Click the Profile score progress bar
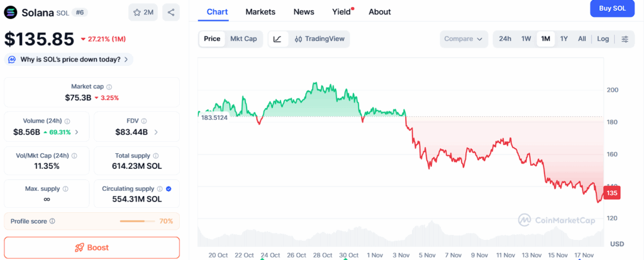This screenshot has height=260, width=644. coord(136,221)
